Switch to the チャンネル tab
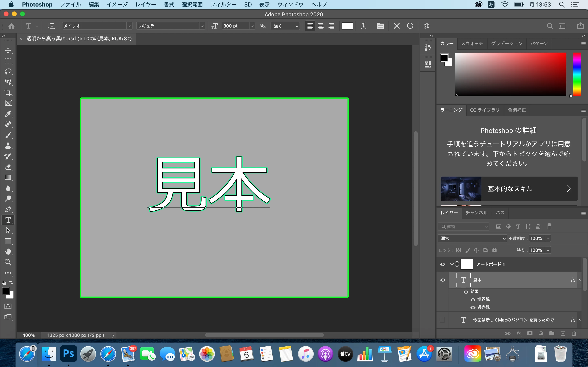 tap(476, 213)
